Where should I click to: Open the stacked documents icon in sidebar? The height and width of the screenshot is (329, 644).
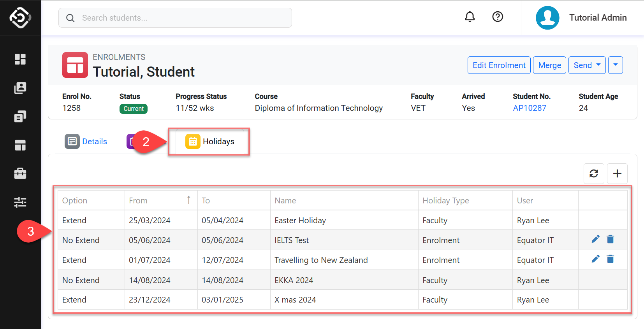pos(20,116)
